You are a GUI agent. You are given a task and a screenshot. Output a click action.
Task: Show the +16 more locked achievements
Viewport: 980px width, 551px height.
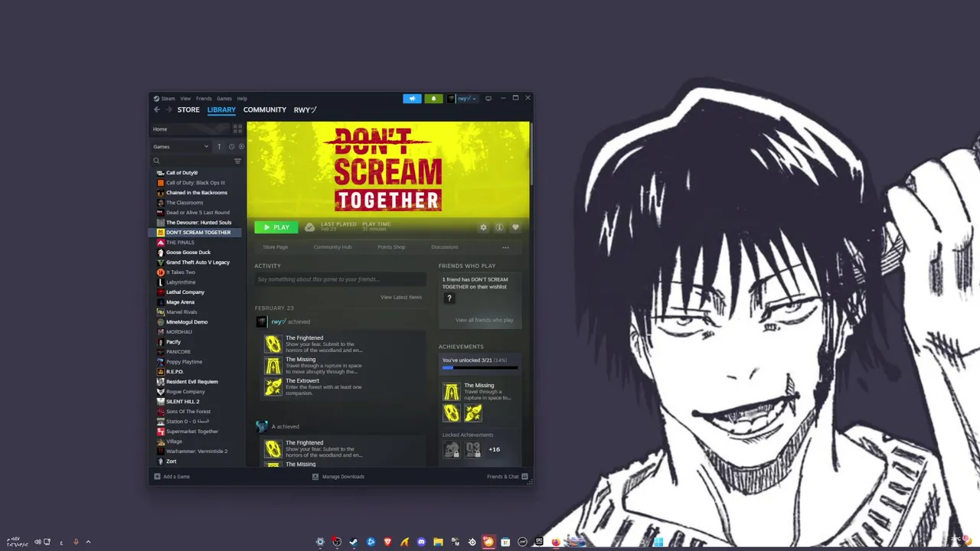[x=494, y=449]
